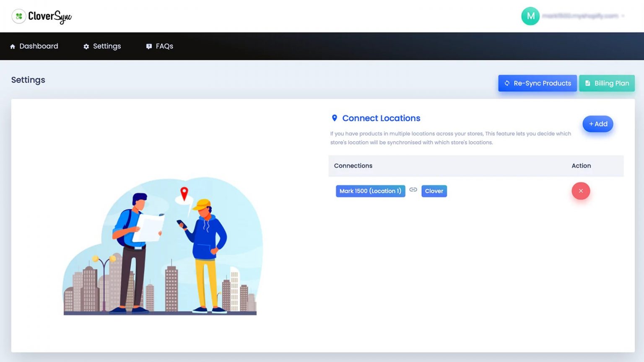The width and height of the screenshot is (644, 362).
Task: Open the M avatar profile menu
Action: coord(530,16)
